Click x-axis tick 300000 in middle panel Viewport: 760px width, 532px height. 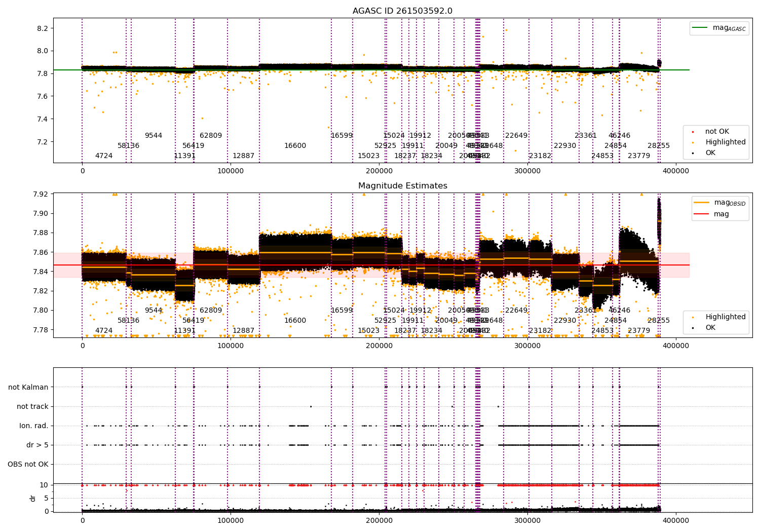point(527,346)
